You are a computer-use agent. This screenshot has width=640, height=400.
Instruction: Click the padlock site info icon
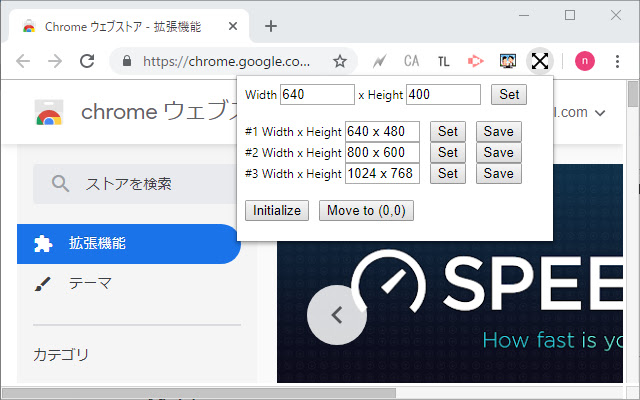point(127,61)
